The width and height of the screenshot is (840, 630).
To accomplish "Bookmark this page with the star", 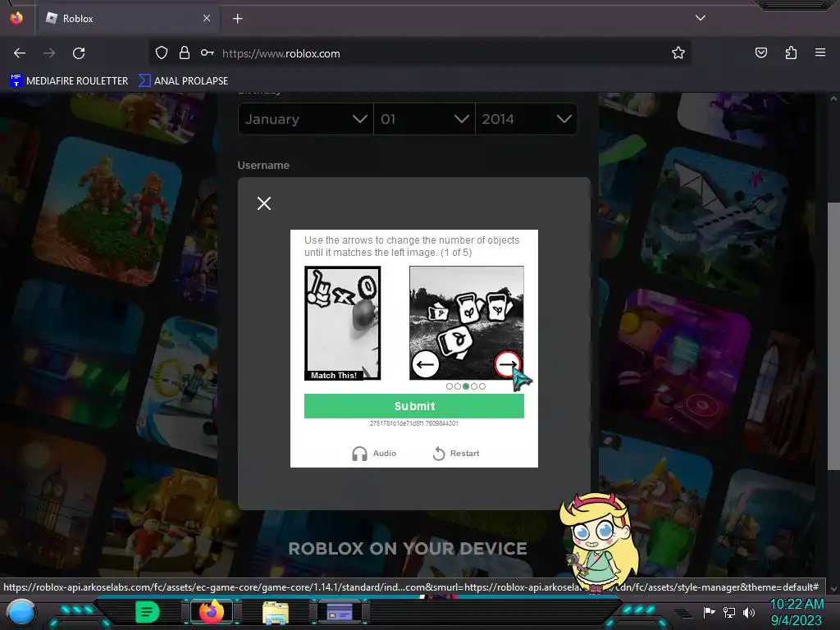I will point(678,53).
